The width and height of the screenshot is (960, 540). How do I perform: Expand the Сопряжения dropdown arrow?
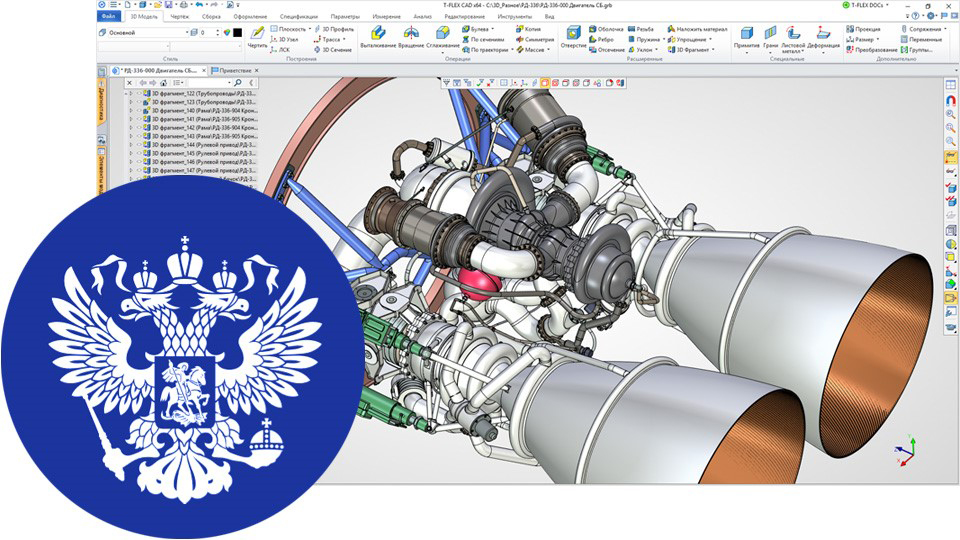(946, 29)
